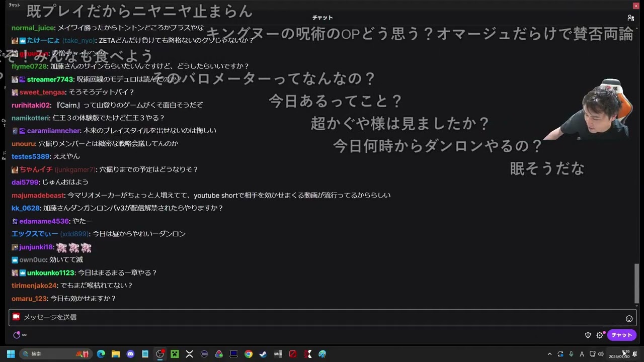Viewport: 644px width, 362px height.
Task: Click junjunki18's username
Action: pos(36,247)
